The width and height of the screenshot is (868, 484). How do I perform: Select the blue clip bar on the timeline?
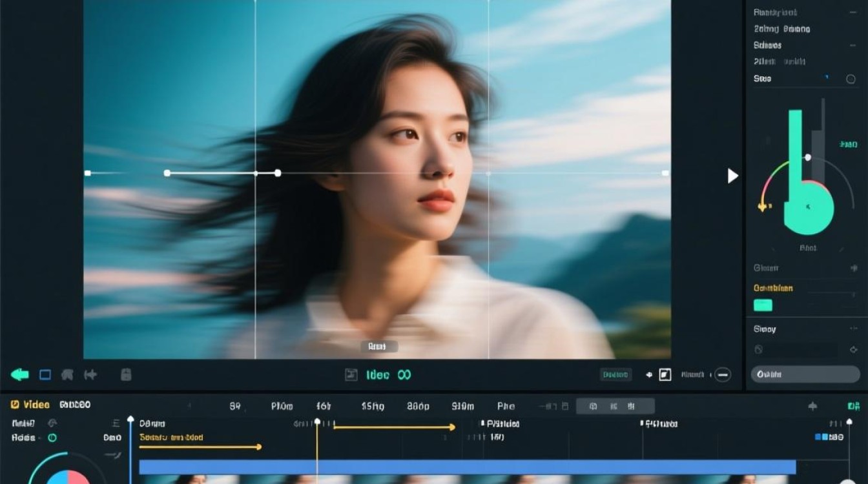pos(468,467)
